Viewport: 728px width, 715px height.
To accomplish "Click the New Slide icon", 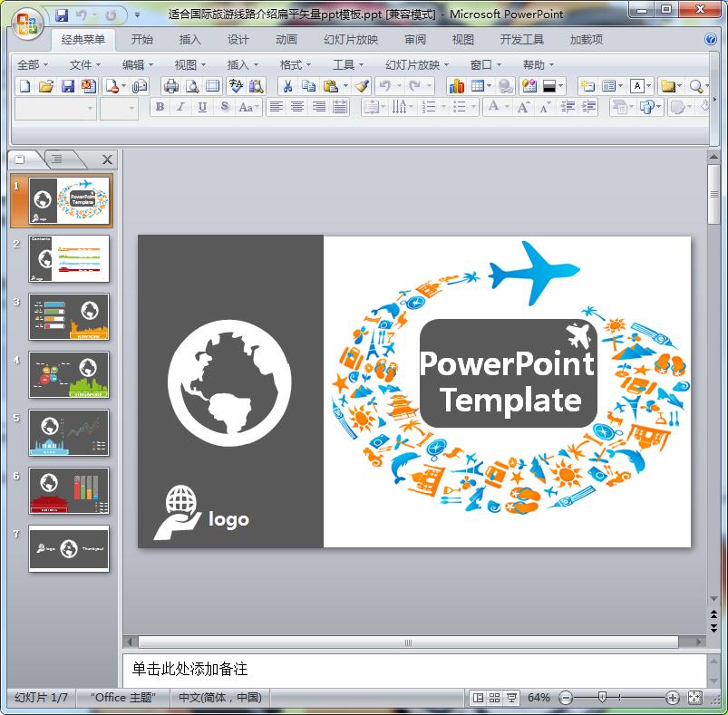I will pyautogui.click(x=587, y=86).
